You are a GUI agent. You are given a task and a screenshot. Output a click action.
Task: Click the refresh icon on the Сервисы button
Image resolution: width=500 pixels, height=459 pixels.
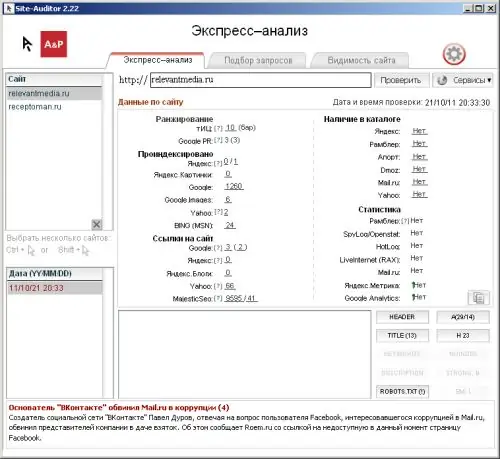[442, 80]
